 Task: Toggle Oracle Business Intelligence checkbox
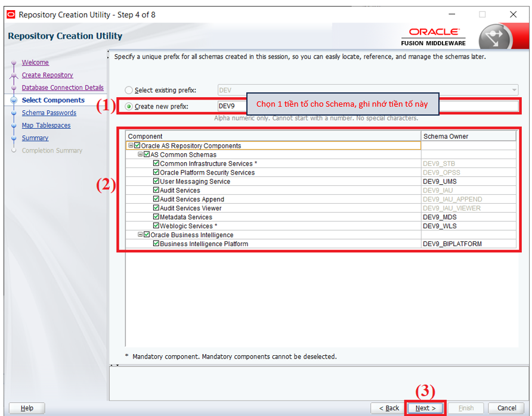pyautogui.click(x=147, y=235)
